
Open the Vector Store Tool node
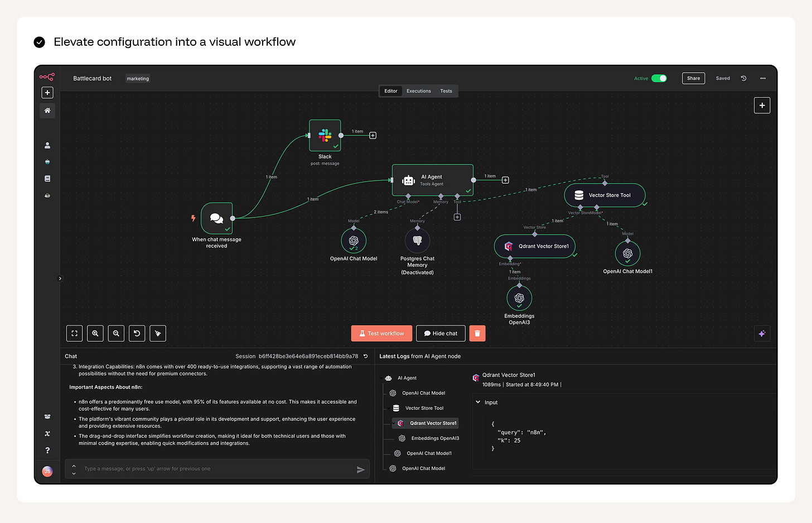coord(605,195)
